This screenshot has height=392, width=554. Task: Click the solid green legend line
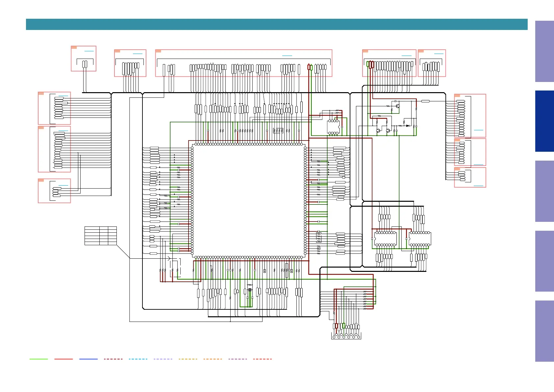[38, 359]
